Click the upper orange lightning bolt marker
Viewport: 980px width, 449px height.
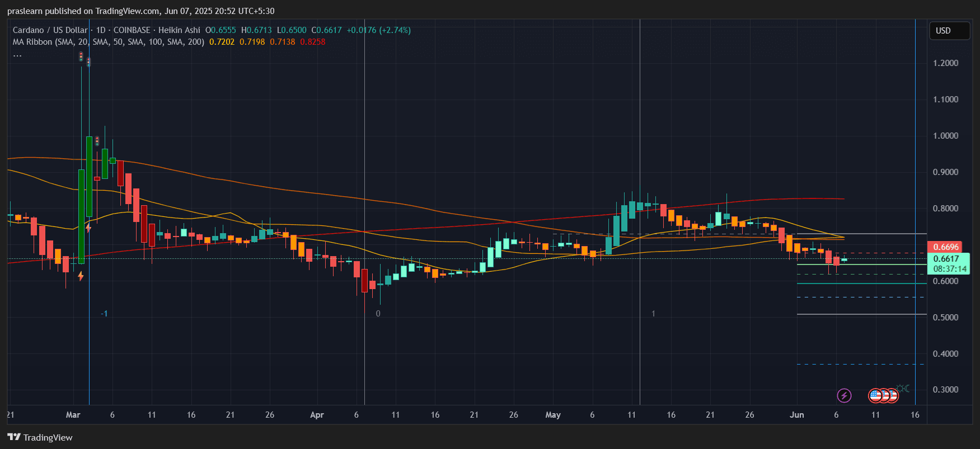pyautogui.click(x=88, y=228)
